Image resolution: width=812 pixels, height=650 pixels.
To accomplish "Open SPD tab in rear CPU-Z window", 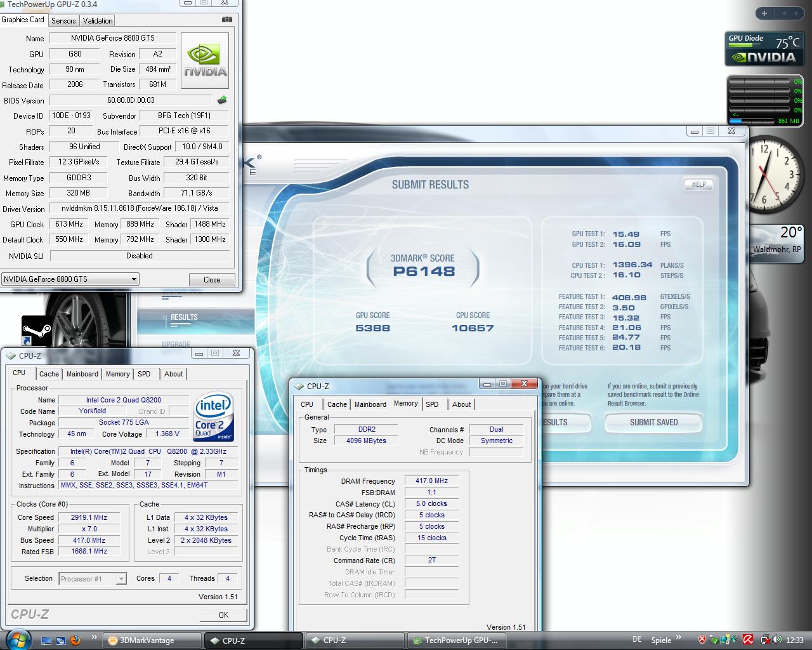I will point(145,374).
